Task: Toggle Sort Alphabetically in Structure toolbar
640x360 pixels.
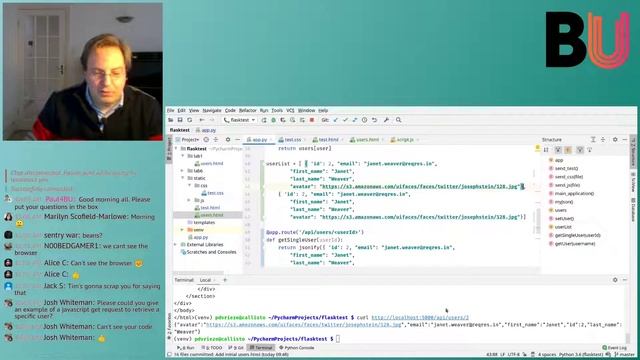Action: (546, 150)
